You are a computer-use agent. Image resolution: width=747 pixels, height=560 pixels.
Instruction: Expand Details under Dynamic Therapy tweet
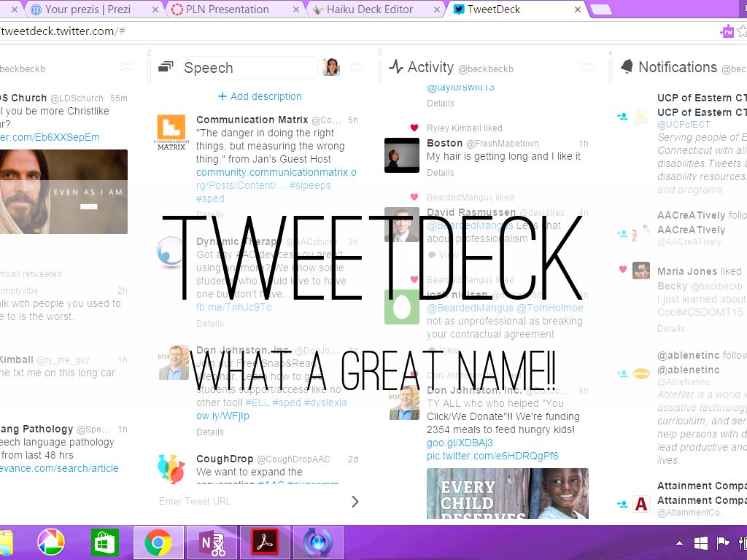pyautogui.click(x=210, y=323)
